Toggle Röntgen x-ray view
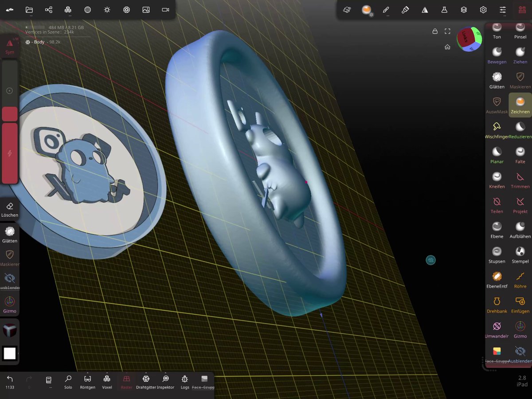 [x=87, y=382]
